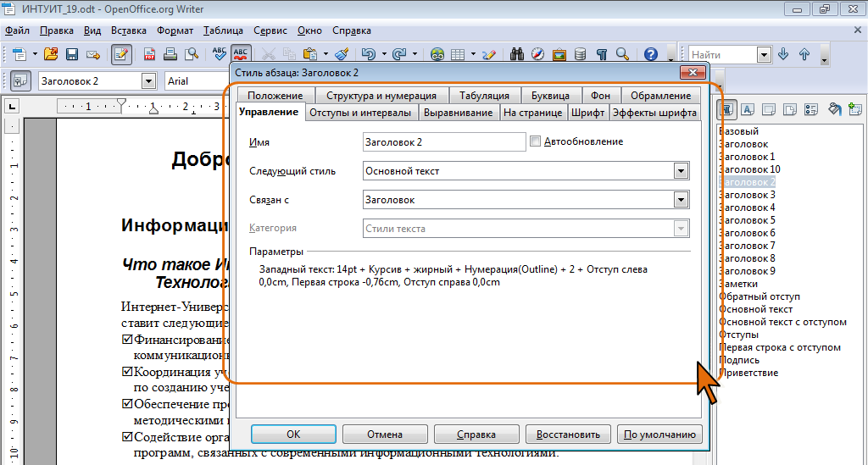Enable the Автообновление checkbox

(x=536, y=141)
